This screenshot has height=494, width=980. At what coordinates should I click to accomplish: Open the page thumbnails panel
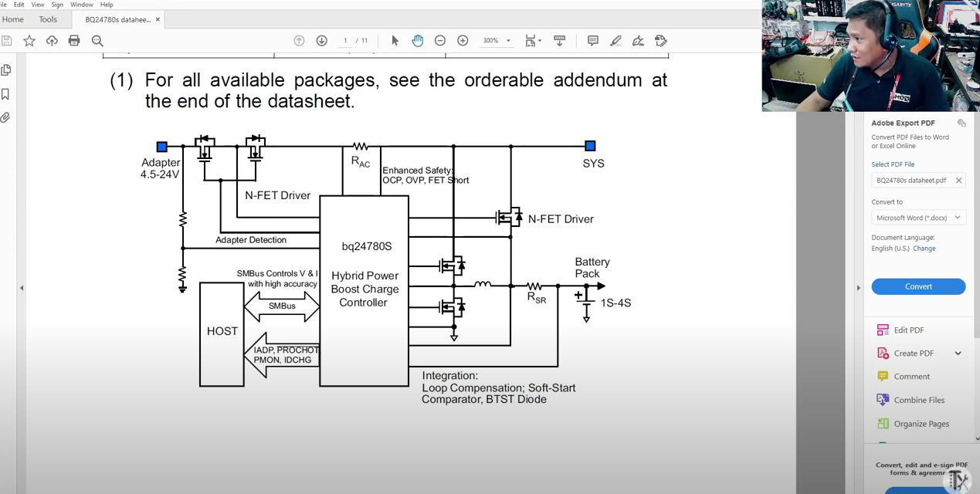coord(6,70)
